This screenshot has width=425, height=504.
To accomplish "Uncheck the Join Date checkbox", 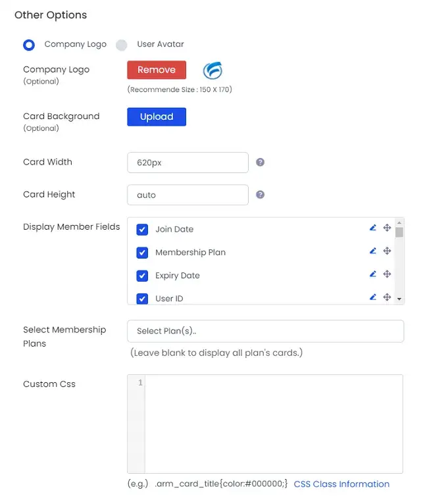I will [x=142, y=230].
